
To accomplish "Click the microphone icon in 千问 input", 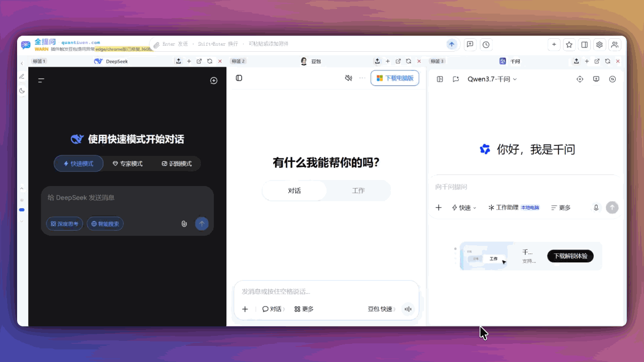I will [x=596, y=208].
